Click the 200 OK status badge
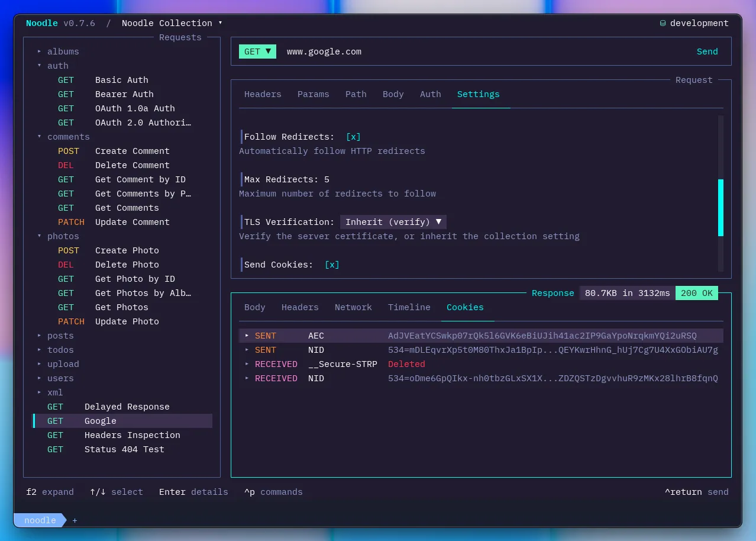This screenshot has height=541, width=756. tap(697, 293)
